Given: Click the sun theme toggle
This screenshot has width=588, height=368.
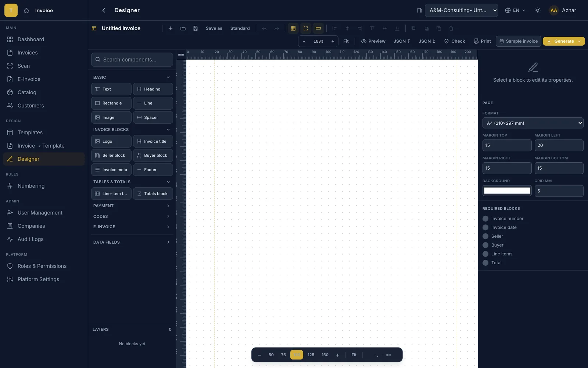Looking at the screenshot, I should [538, 10].
